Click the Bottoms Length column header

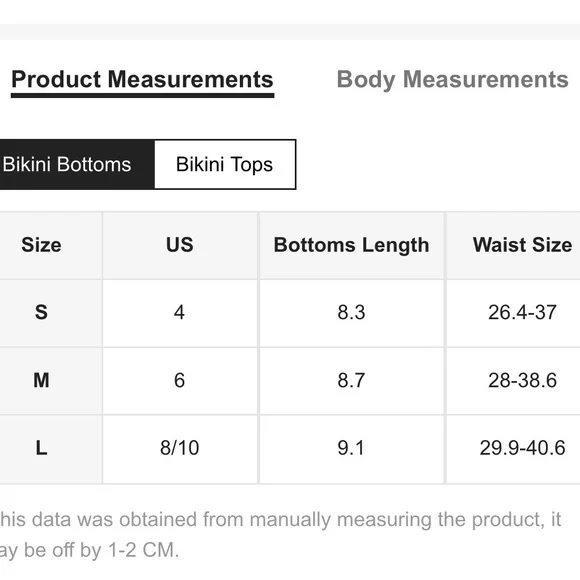[x=351, y=245]
